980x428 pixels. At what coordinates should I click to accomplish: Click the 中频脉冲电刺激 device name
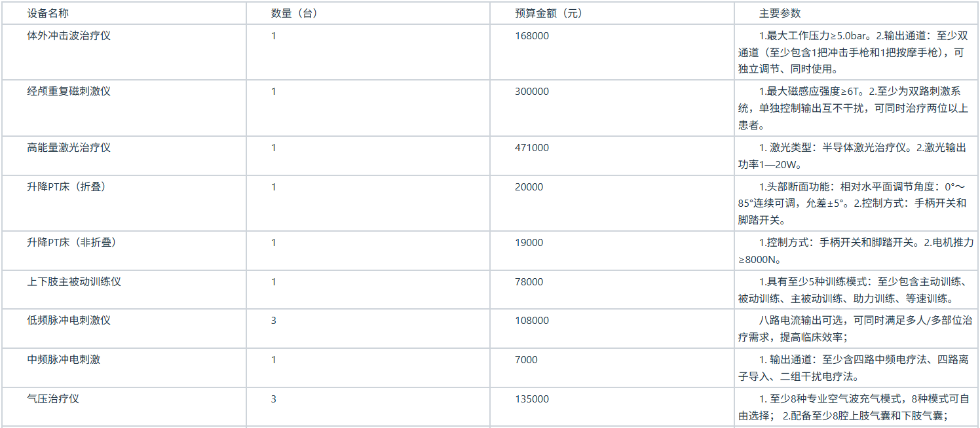pos(64,360)
